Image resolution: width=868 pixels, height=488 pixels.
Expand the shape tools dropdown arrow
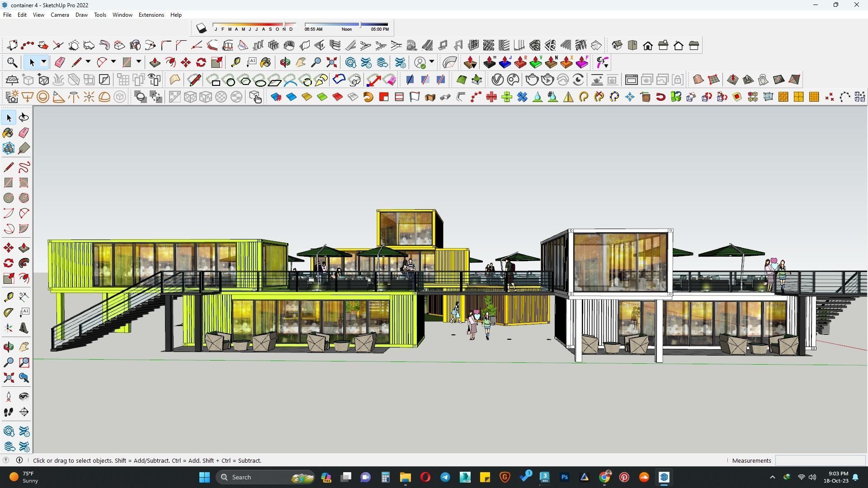click(x=139, y=62)
